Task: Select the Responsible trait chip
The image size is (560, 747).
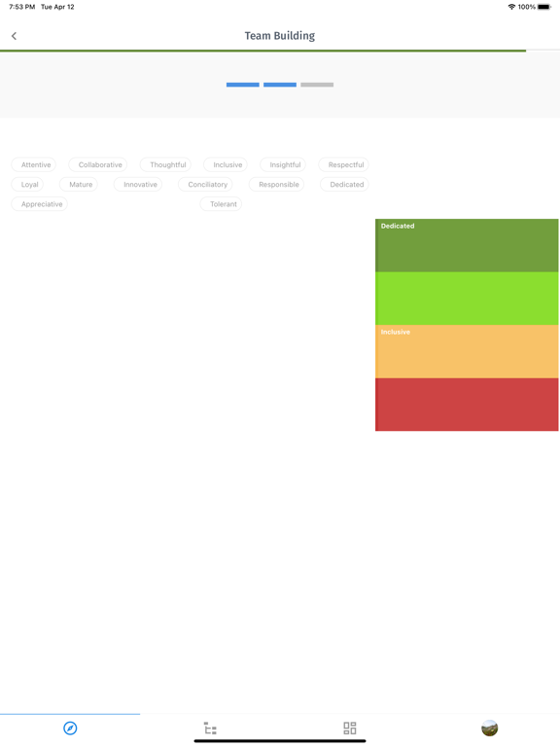Action: [277, 185]
